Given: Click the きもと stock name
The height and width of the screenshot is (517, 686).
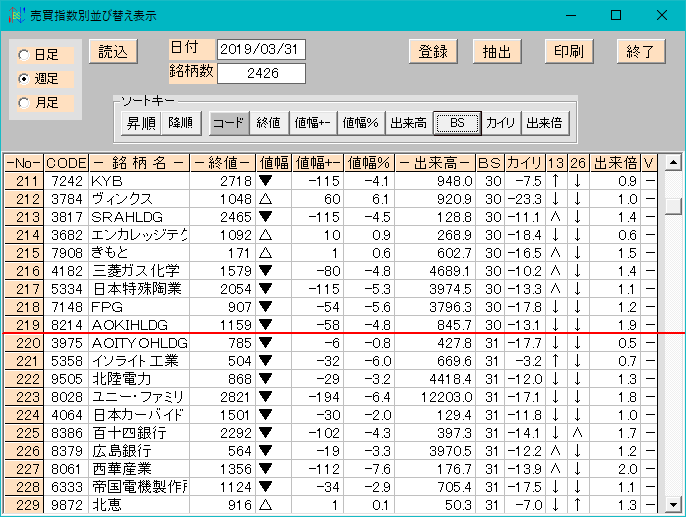Looking at the screenshot, I should (x=110, y=253).
